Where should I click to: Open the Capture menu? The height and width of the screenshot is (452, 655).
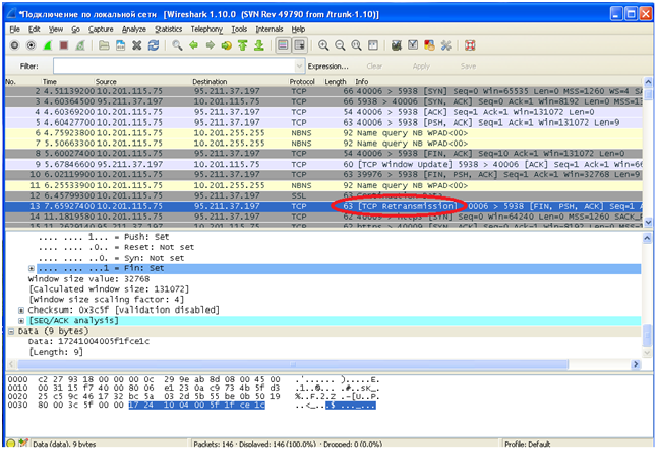pos(101,29)
